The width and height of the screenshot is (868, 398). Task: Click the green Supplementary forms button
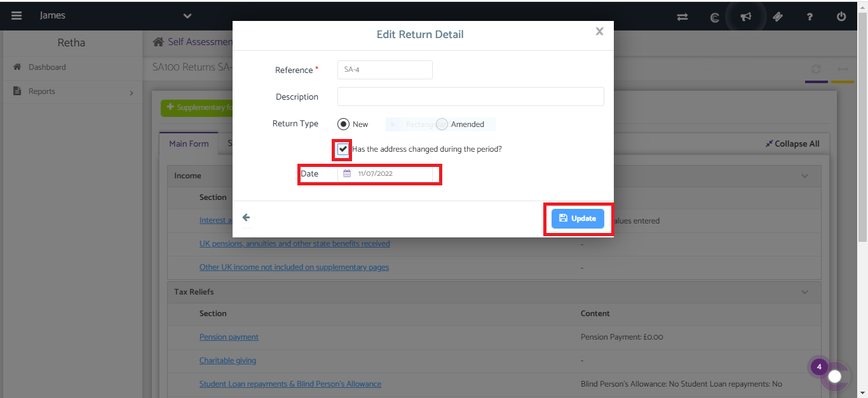(x=196, y=108)
